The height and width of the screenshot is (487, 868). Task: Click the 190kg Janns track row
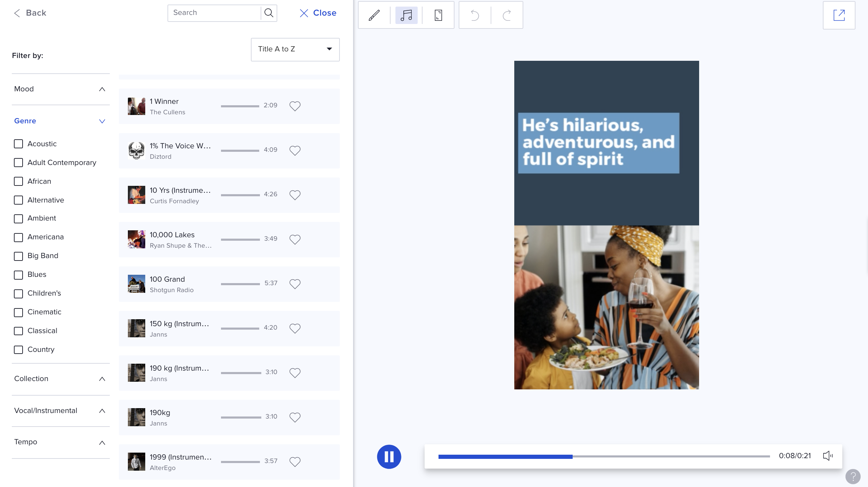coord(229,417)
